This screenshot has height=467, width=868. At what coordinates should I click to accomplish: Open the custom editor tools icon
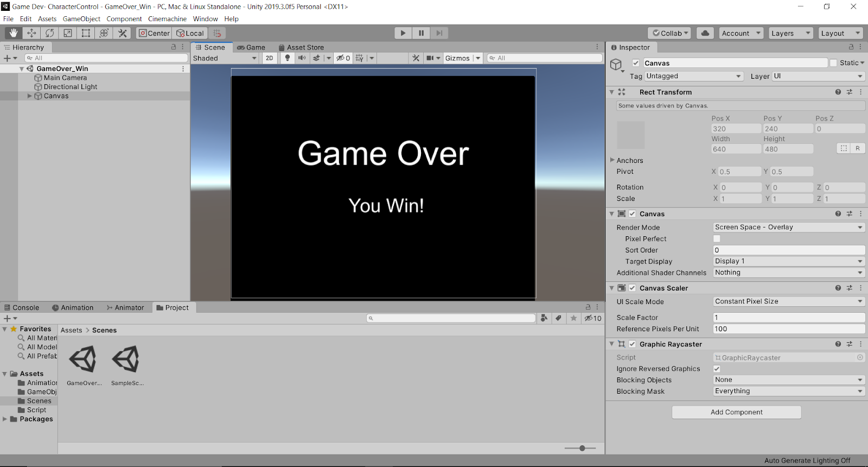[123, 33]
